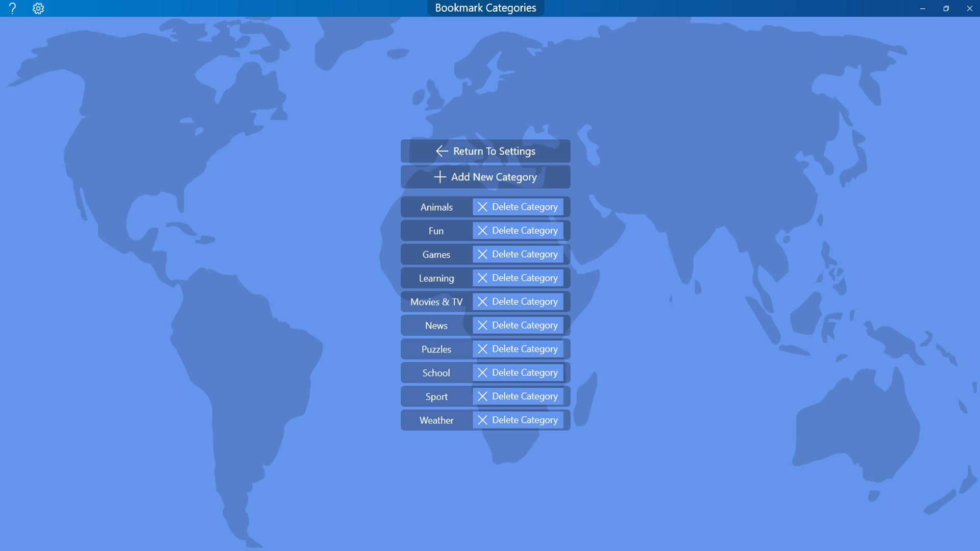This screenshot has width=980, height=551.
Task: Remove the Sport category
Action: point(518,396)
